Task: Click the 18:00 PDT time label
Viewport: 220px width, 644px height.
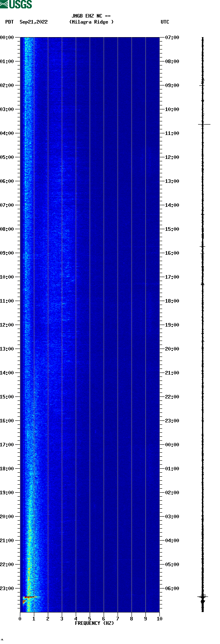Action: (x=7, y=469)
